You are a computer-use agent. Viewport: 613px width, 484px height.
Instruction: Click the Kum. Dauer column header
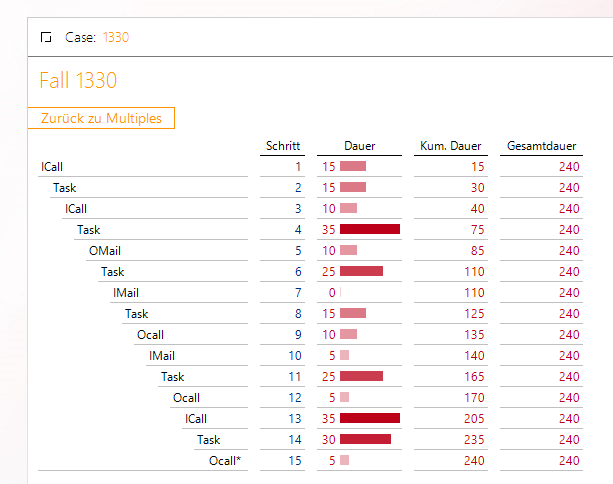coord(450,146)
